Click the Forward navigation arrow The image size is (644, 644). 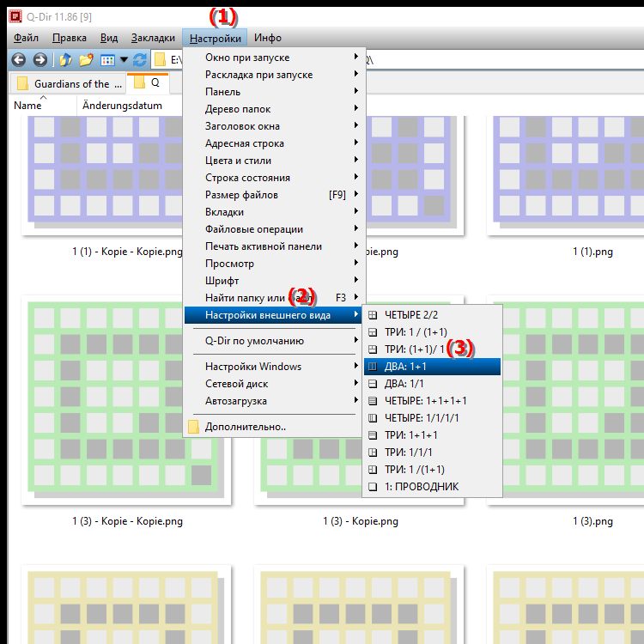39,60
